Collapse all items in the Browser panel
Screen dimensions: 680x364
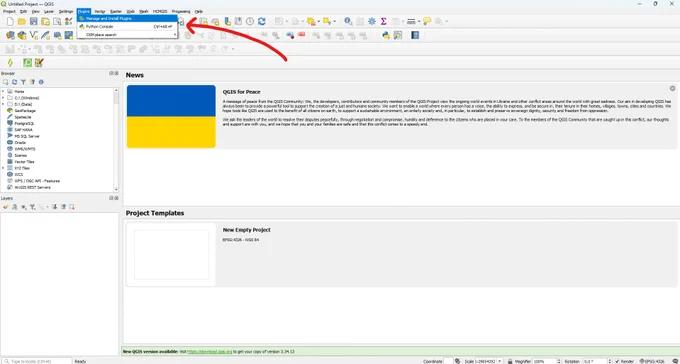(x=32, y=82)
